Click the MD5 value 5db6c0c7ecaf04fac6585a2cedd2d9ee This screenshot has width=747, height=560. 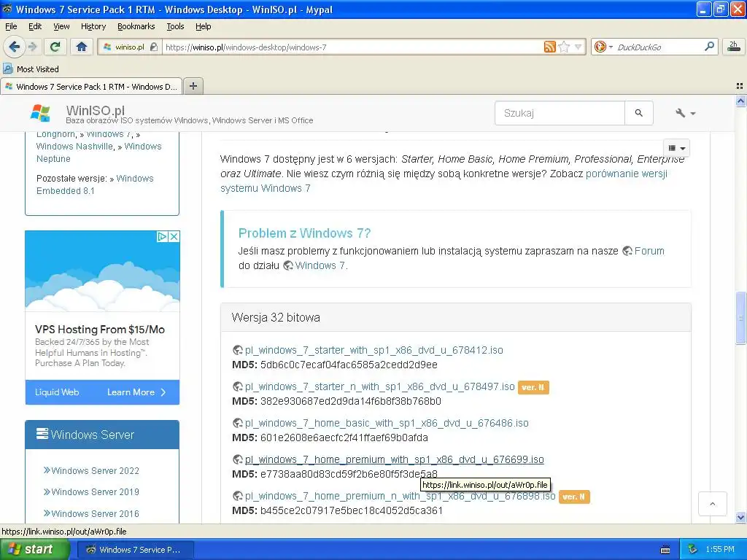[349, 365]
